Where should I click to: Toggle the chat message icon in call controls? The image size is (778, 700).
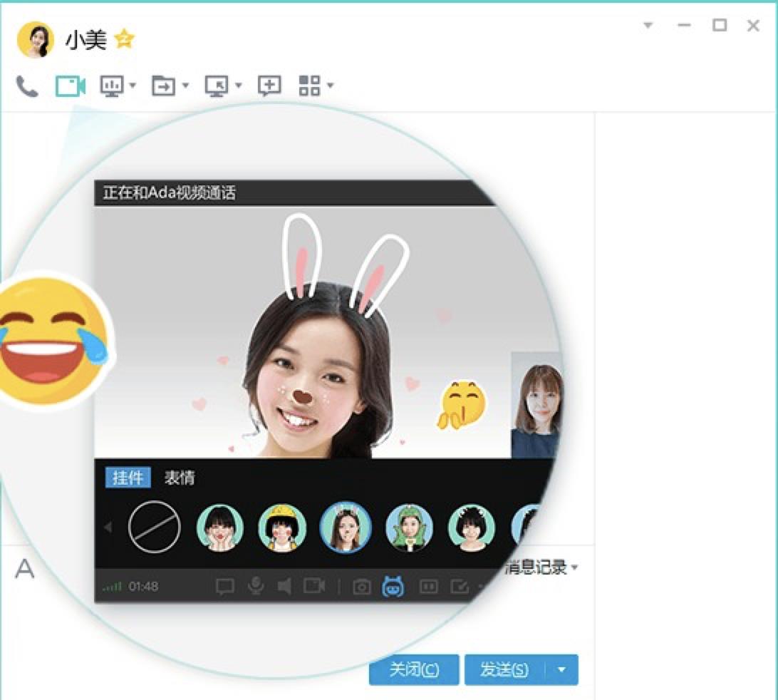pyautogui.click(x=225, y=585)
